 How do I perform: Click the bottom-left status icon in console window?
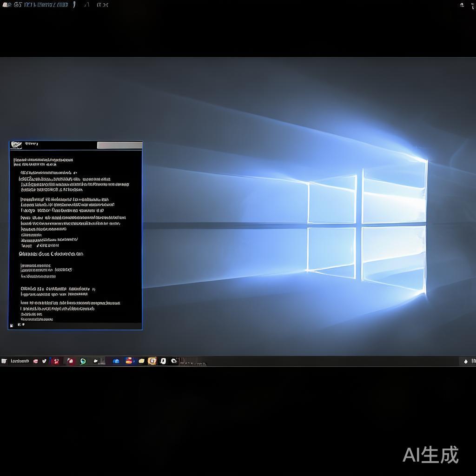[11, 325]
